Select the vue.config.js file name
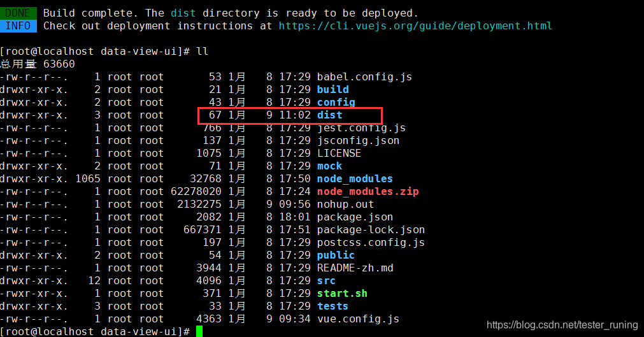The height and width of the screenshot is (337, 644). 358,319
